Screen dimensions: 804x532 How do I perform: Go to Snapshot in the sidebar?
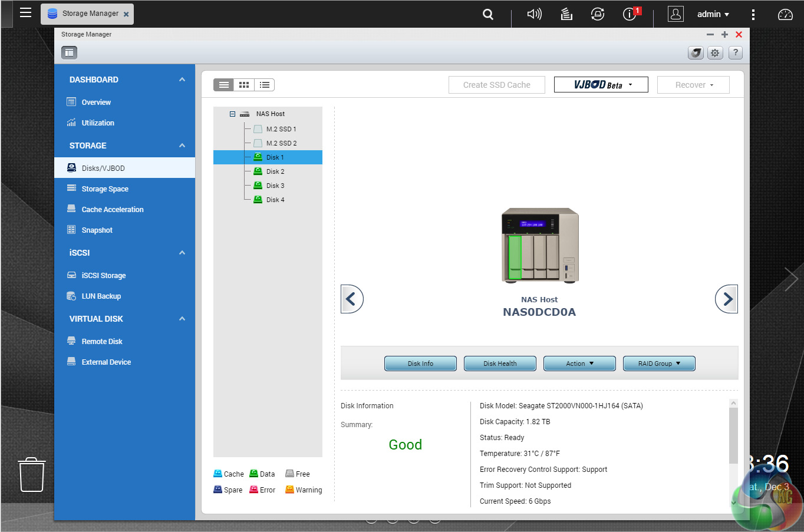coord(97,230)
